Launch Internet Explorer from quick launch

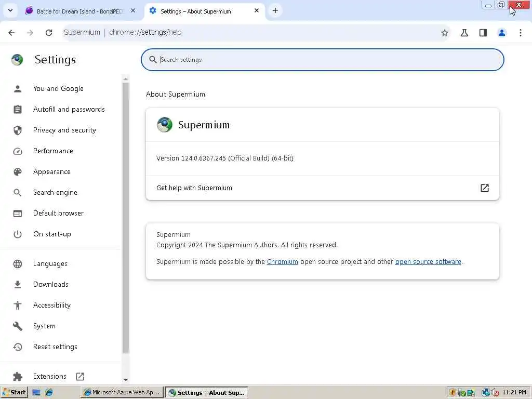(49, 393)
